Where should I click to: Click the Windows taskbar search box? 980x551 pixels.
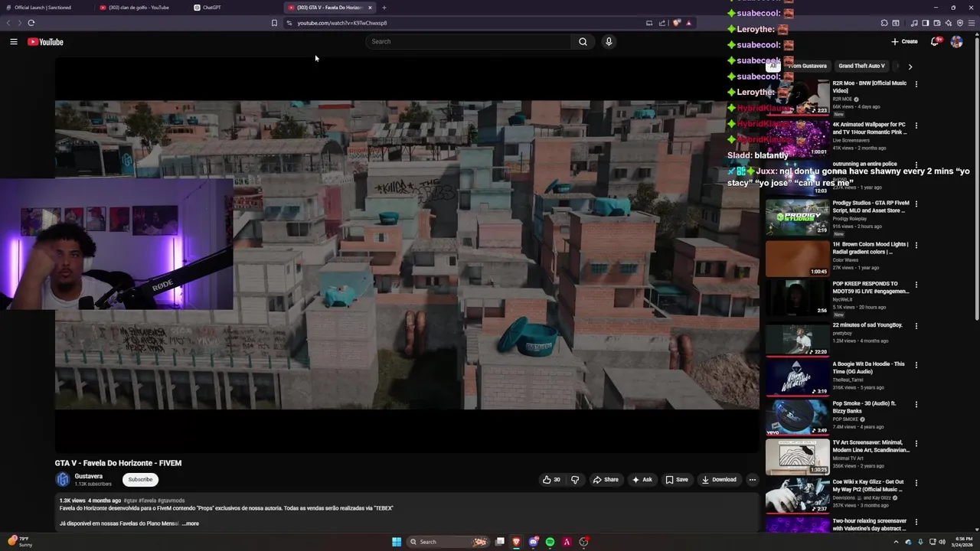pyautogui.click(x=448, y=542)
